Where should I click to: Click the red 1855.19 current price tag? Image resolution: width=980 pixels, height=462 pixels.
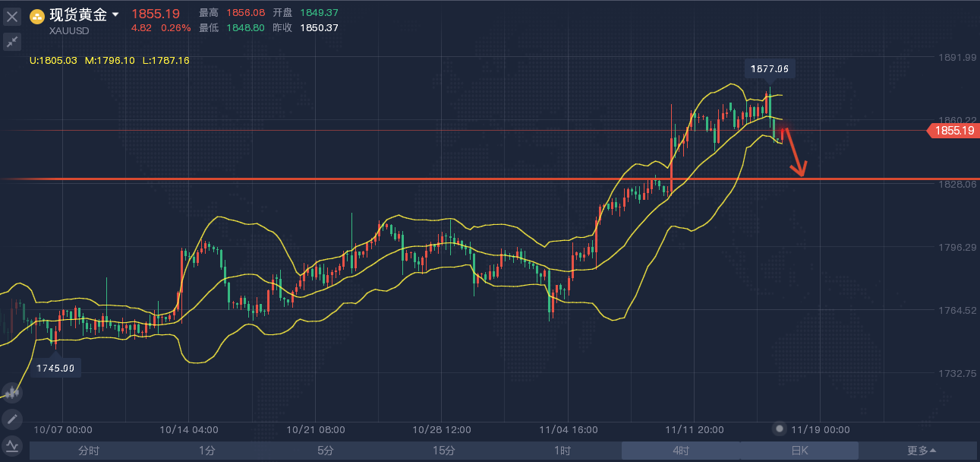tap(953, 131)
